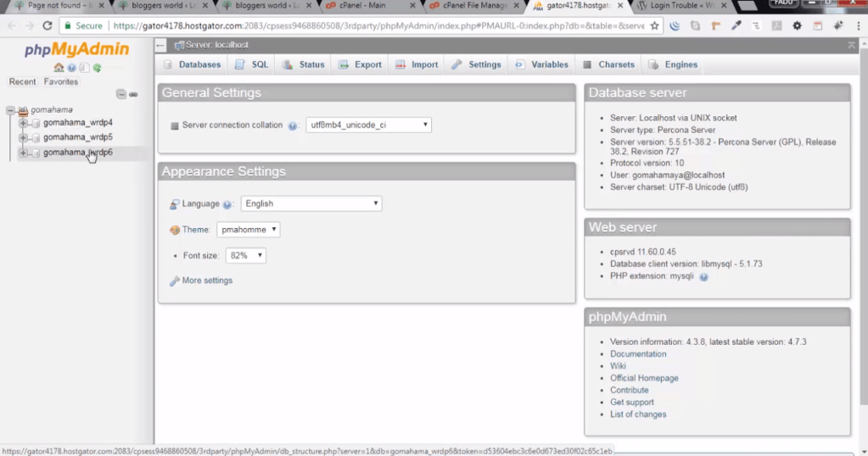The height and width of the screenshot is (456, 868).
Task: Open the Engines tab
Action: [x=673, y=64]
